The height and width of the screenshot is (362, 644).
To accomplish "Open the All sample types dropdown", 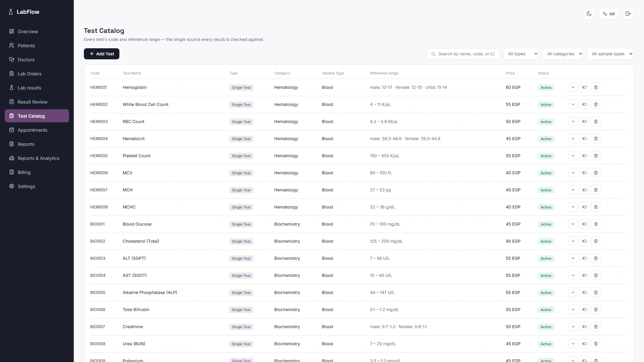I will [x=610, y=54].
